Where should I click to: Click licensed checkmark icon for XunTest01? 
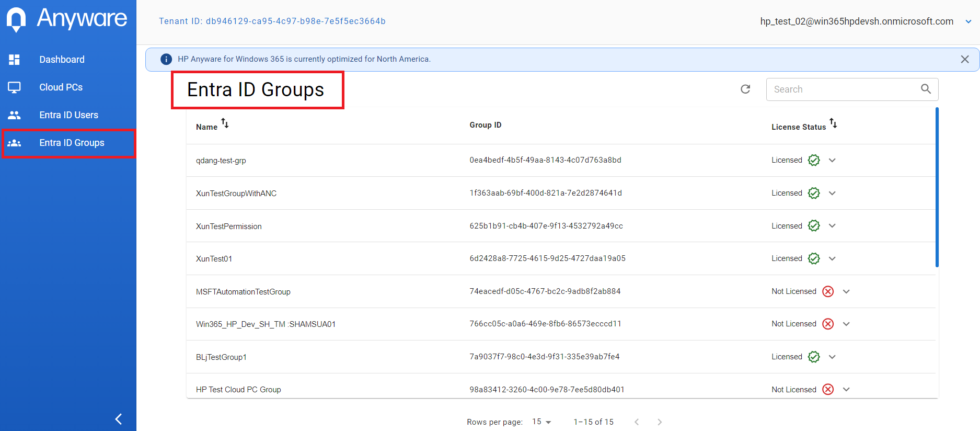coord(814,258)
